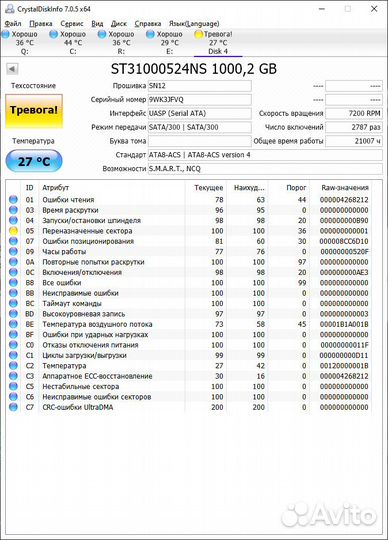Click the Прошивка field SN12
Image resolution: width=388 pixels, height=540 pixels.
(x=199, y=86)
